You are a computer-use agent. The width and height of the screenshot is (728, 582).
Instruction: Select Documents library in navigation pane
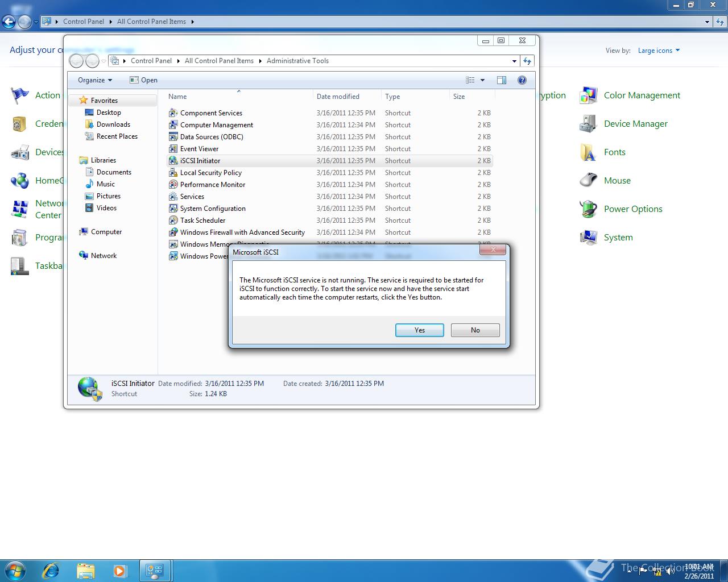[114, 172]
